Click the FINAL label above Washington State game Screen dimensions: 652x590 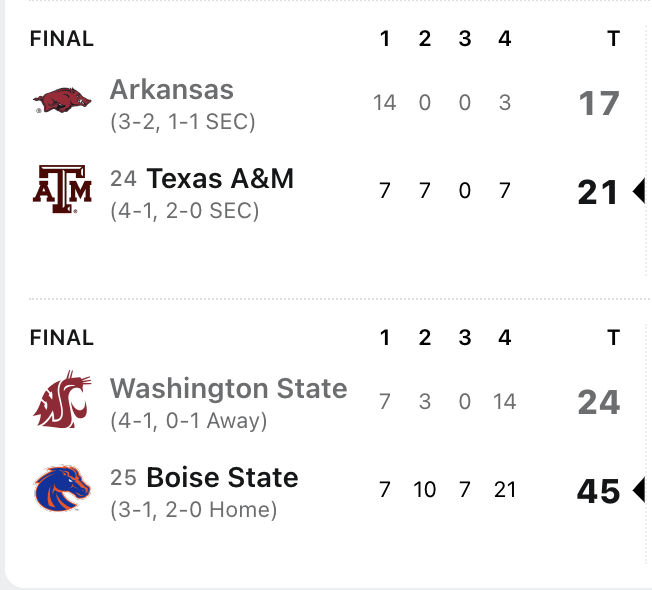pyautogui.click(x=62, y=338)
